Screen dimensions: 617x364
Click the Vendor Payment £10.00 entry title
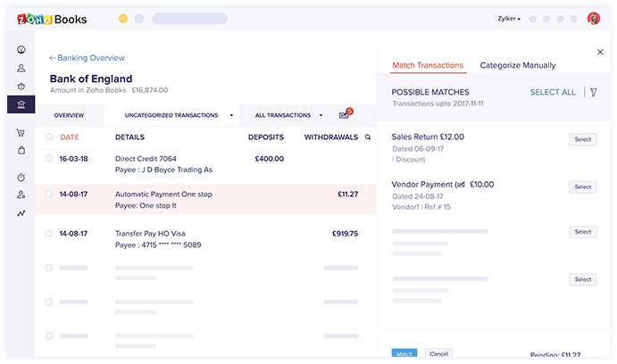[x=443, y=185]
